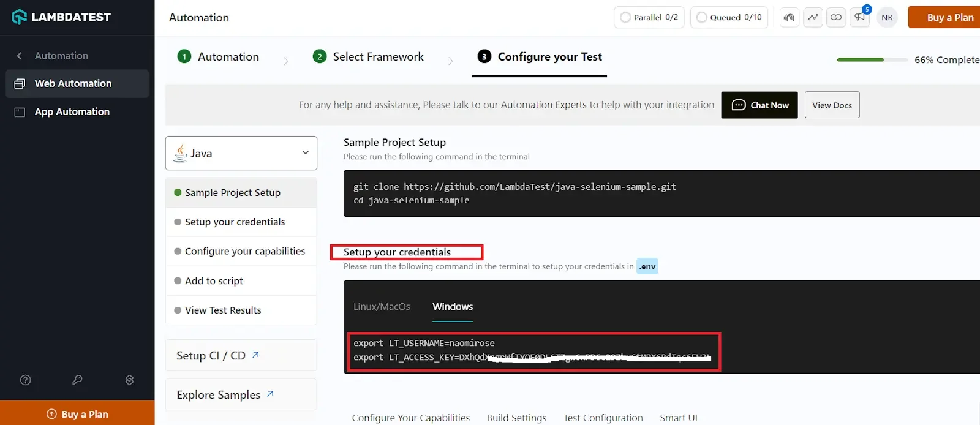Click the 66% completion progress bar
Screen dimensions: 980x425
(x=872, y=60)
